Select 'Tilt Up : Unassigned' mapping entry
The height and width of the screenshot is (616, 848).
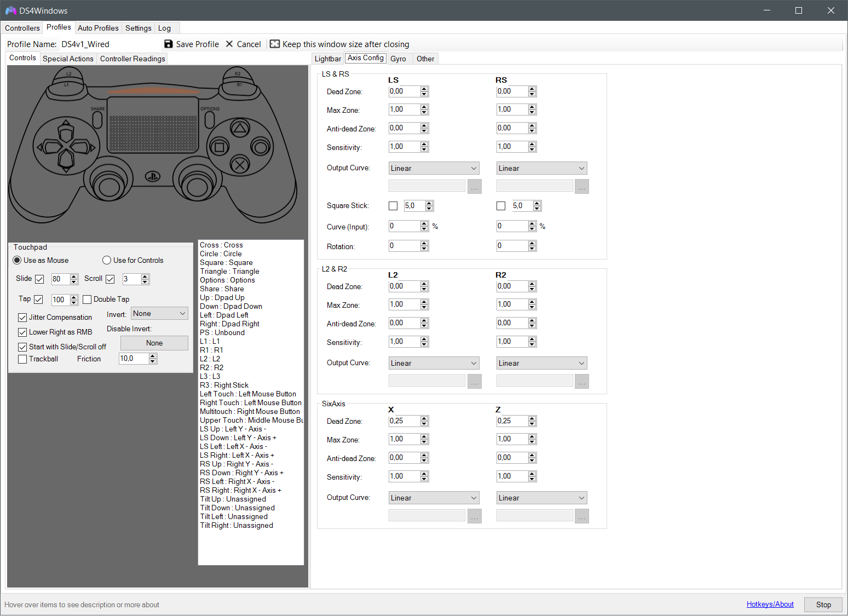tap(251, 499)
